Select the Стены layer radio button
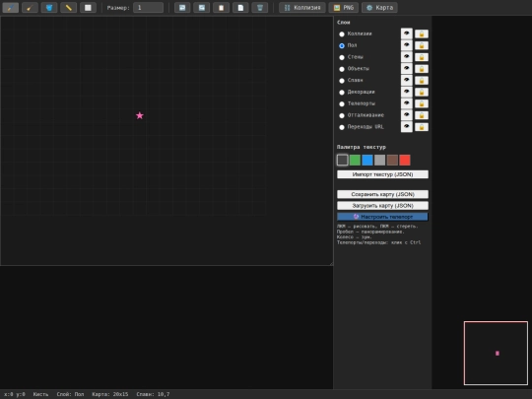The width and height of the screenshot is (532, 399). click(342, 57)
